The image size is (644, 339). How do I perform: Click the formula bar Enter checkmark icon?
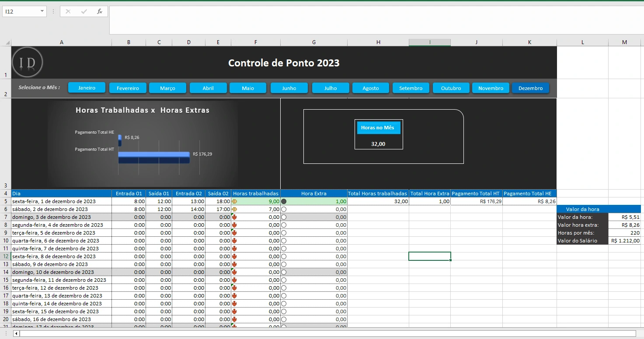pyautogui.click(x=84, y=11)
